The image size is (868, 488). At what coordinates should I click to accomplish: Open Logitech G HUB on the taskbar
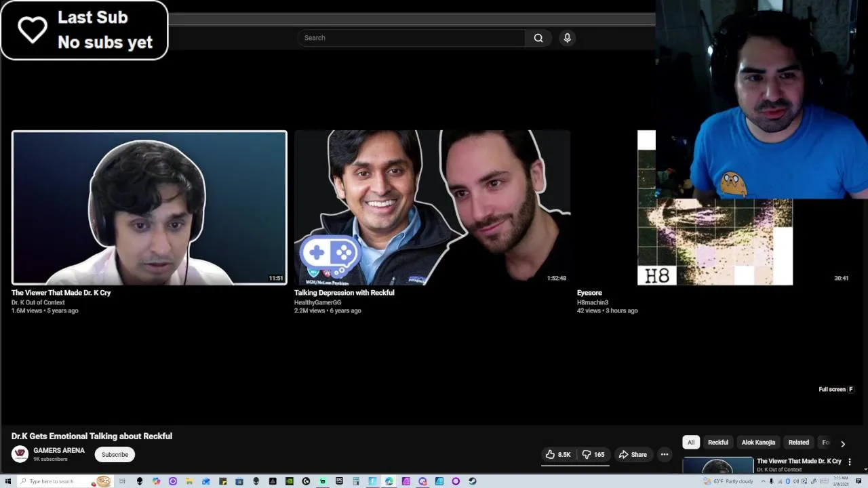[x=306, y=481]
